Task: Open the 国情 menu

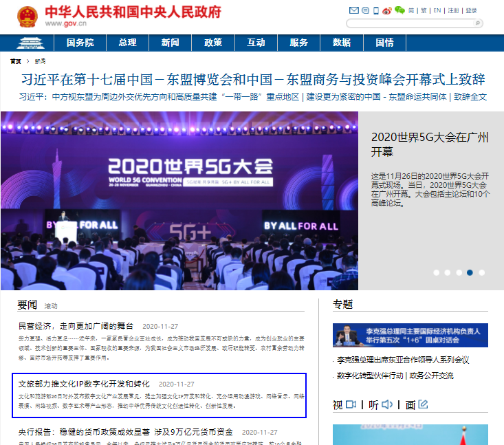Action: point(385,43)
